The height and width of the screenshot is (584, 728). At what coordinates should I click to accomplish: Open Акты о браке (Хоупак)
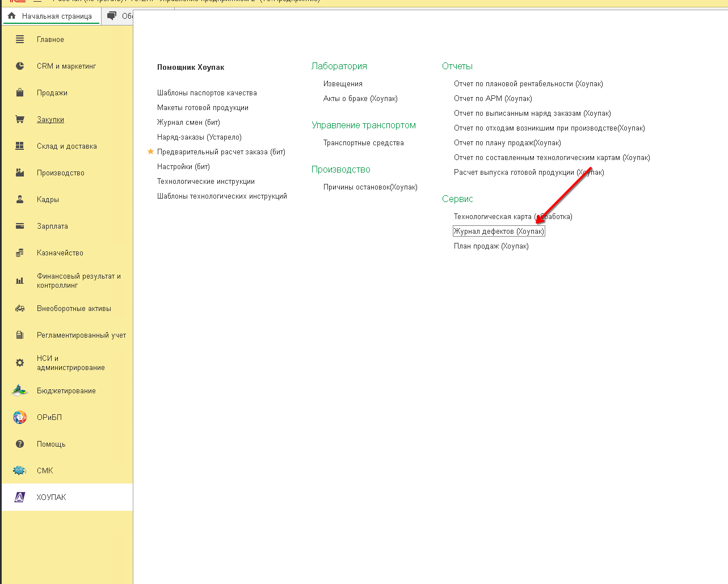pyautogui.click(x=360, y=98)
